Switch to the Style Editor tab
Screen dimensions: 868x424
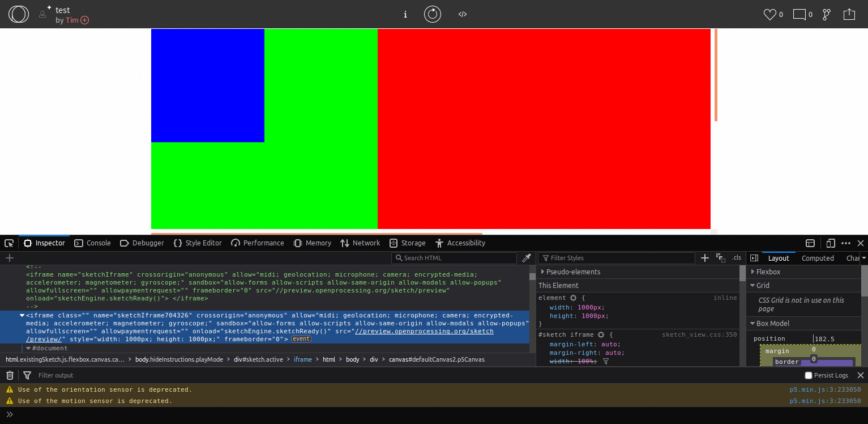point(197,243)
